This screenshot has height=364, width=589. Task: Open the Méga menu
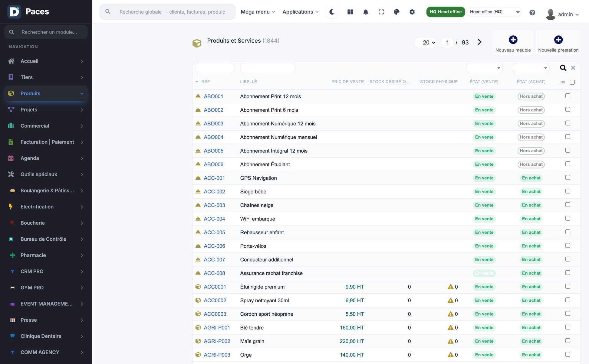click(258, 12)
